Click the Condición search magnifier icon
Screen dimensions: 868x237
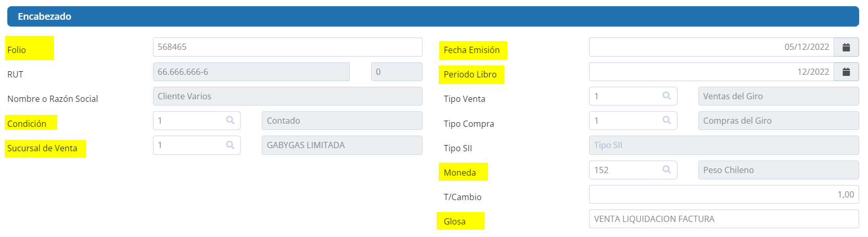click(230, 121)
